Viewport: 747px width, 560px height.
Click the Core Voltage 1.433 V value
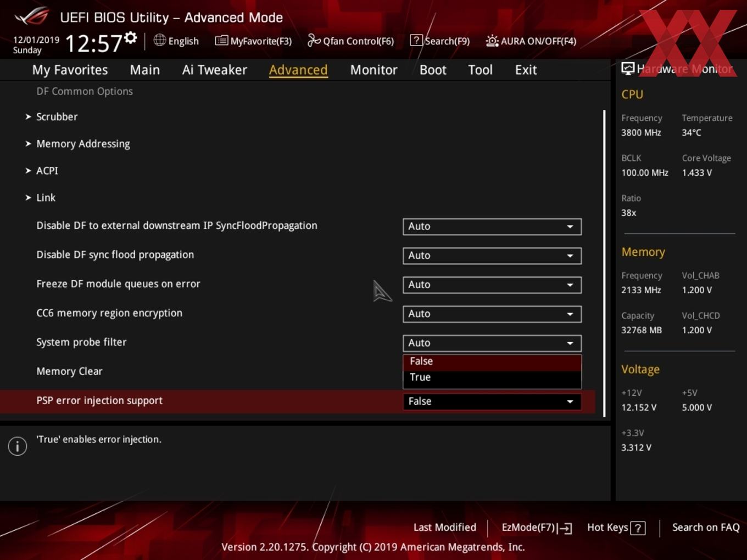[x=697, y=172]
